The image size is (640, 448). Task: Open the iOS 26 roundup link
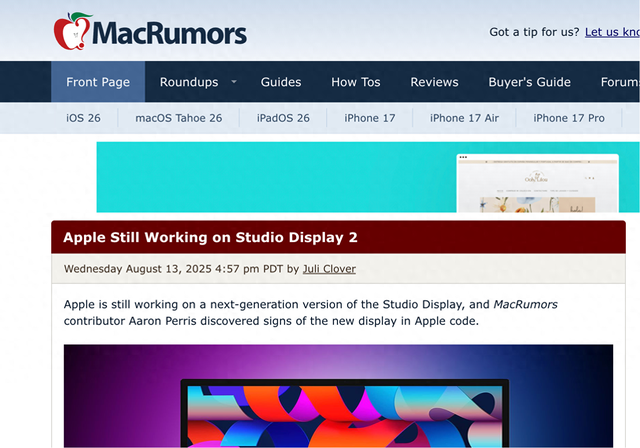pos(83,118)
